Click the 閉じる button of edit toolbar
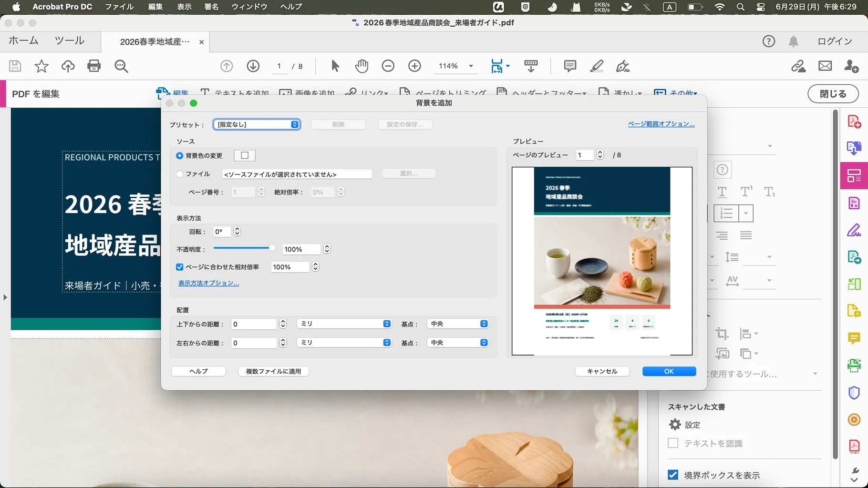 pos(833,94)
